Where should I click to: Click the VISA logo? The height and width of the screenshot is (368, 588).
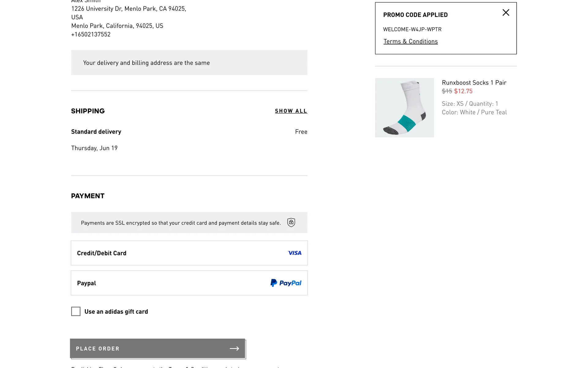click(x=295, y=253)
